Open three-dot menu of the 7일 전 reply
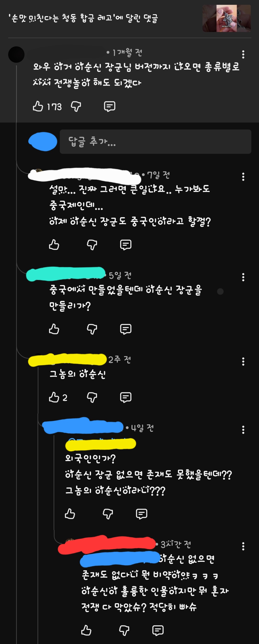259x644 pixels. tap(243, 177)
